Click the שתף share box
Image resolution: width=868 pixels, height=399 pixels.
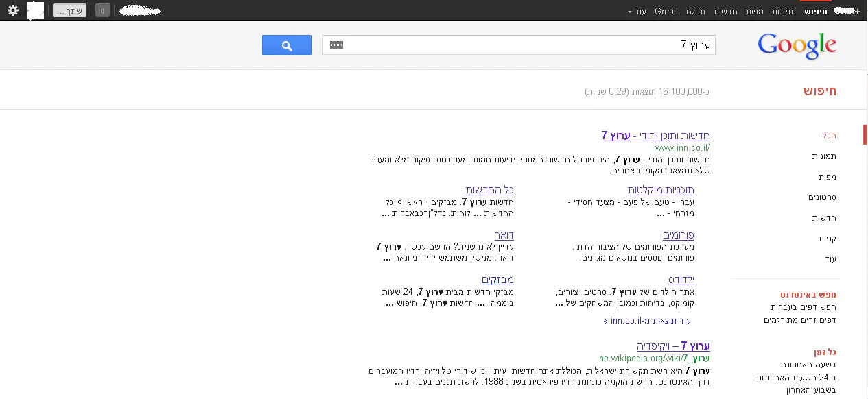tap(69, 11)
